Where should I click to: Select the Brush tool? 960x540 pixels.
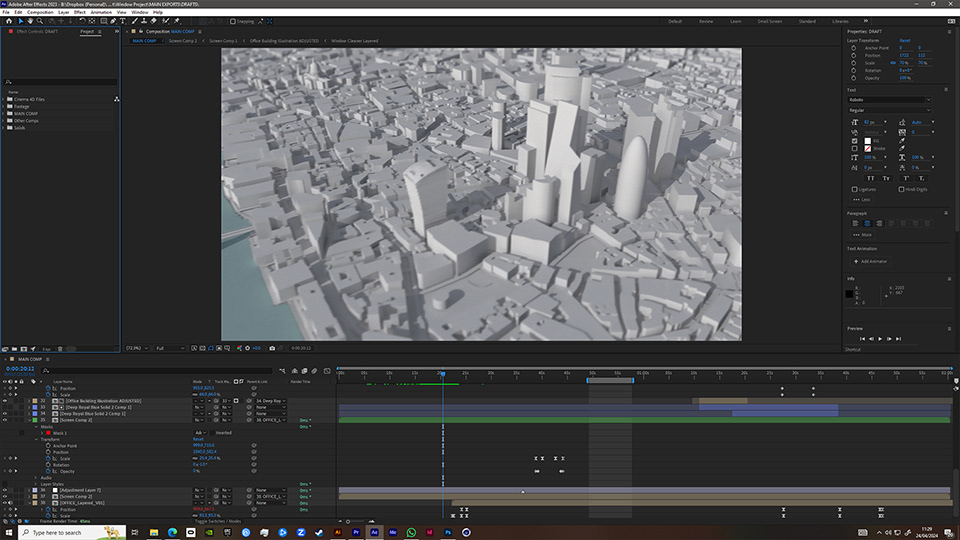pyautogui.click(x=135, y=21)
